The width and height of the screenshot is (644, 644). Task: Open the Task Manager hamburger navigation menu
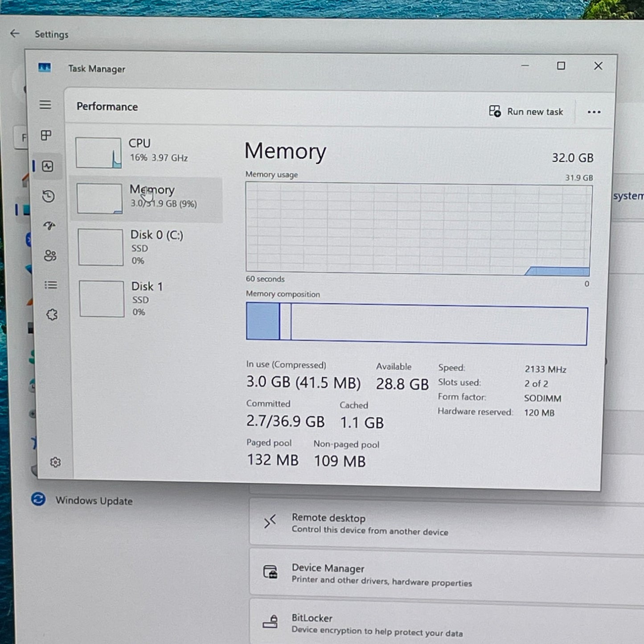click(45, 105)
